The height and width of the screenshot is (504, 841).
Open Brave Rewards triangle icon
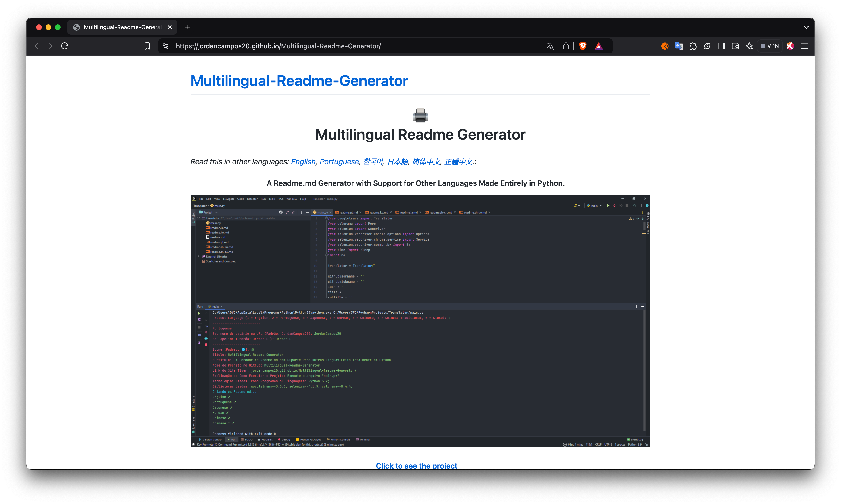(x=598, y=46)
